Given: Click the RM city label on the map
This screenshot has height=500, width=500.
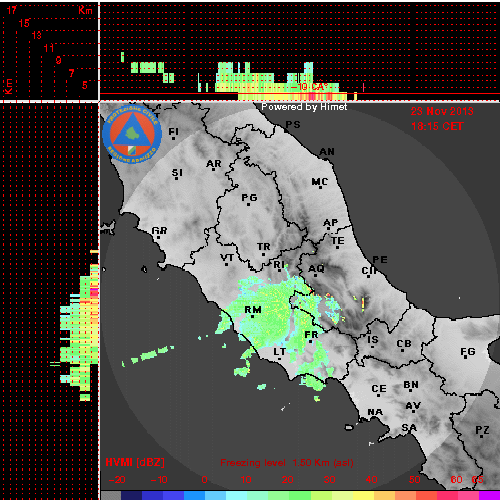Looking at the screenshot, I should [253, 310].
